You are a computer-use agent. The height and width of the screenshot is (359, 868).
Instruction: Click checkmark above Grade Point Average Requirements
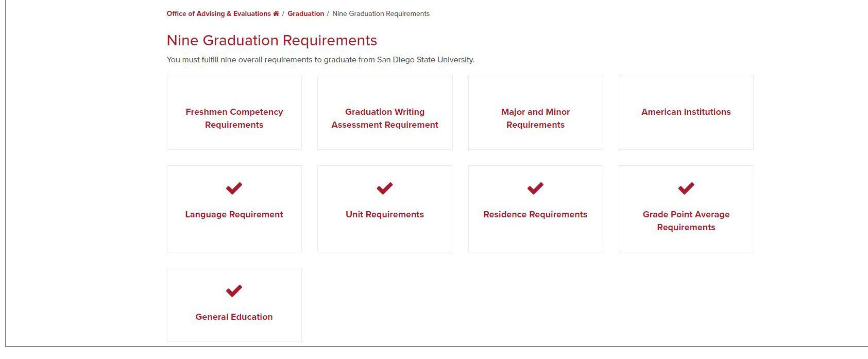pos(686,189)
